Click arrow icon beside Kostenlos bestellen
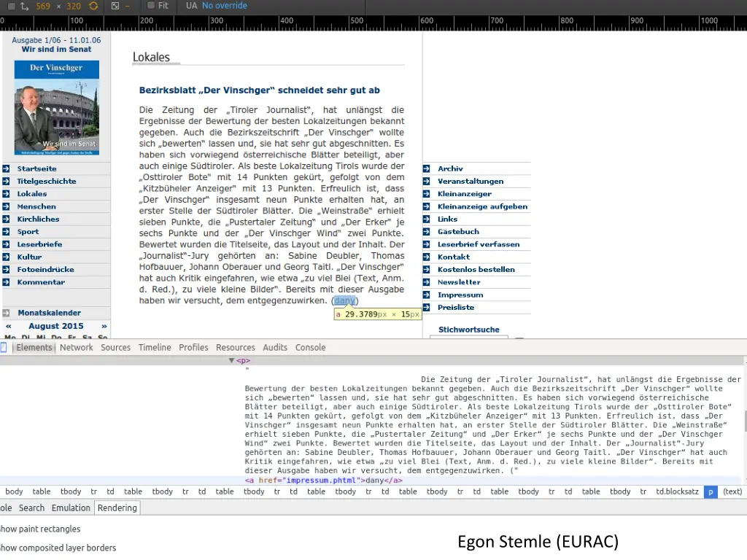The width and height of the screenshot is (747, 560). pyautogui.click(x=426, y=270)
